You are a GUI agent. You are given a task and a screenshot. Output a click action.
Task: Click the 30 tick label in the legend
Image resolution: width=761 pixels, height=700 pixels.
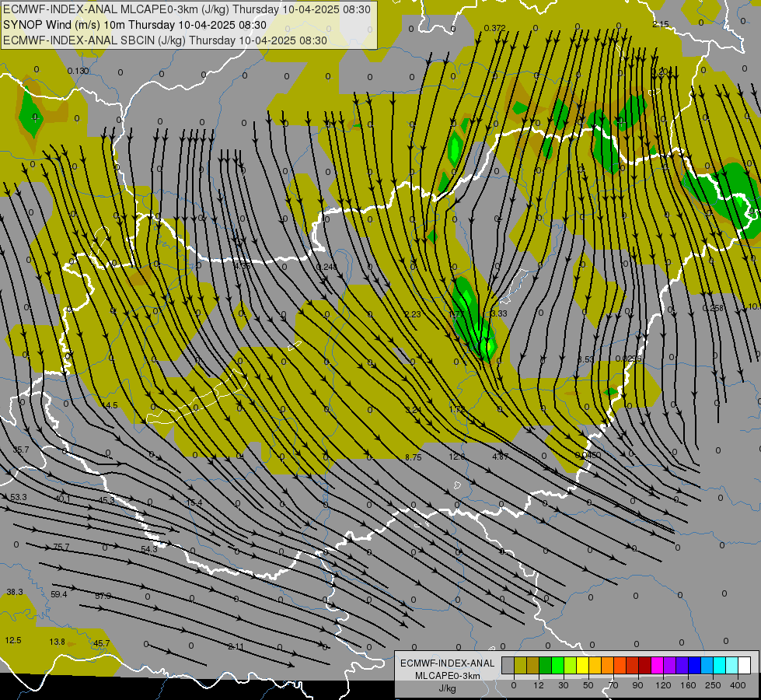[564, 685]
